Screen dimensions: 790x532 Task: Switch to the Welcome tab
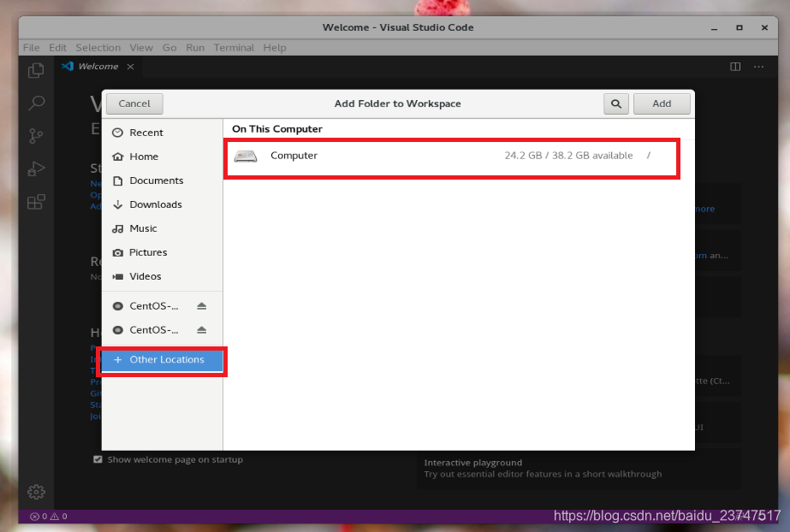[x=98, y=67]
